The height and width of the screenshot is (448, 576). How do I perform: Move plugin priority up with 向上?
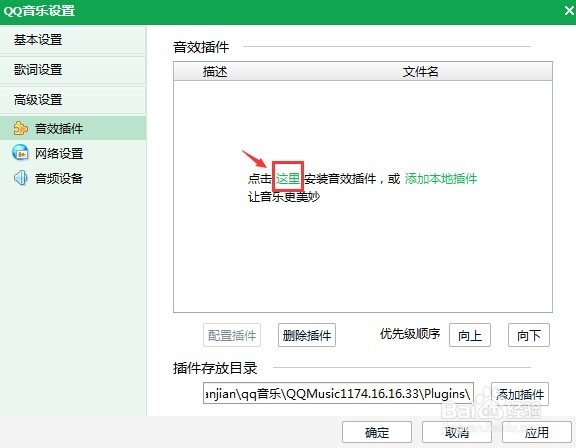coord(470,335)
